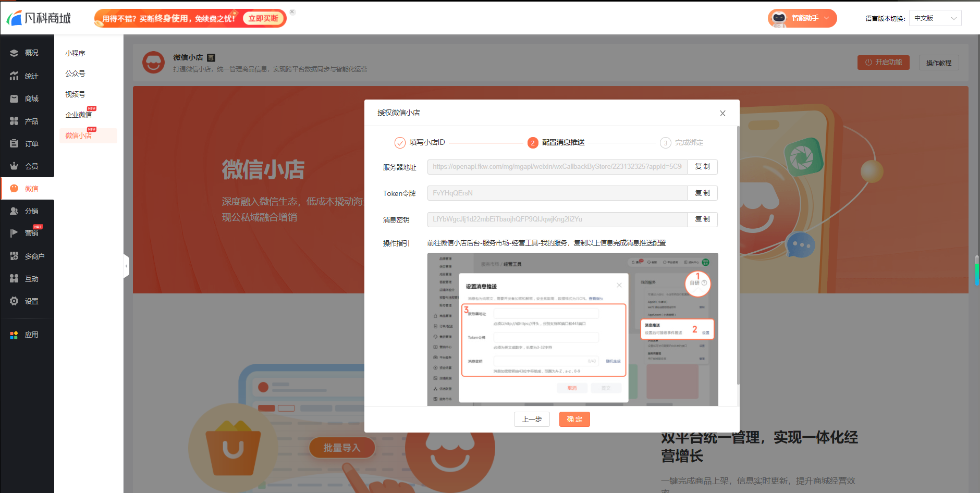Copy the 服务器地址 value
Viewport: 980px width, 493px height.
(702, 167)
